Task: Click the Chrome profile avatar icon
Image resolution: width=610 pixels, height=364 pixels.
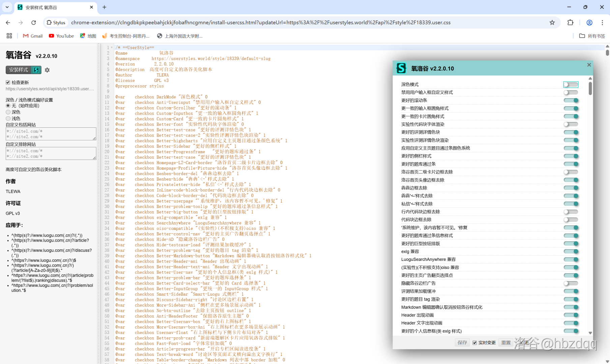Action: (x=589, y=23)
